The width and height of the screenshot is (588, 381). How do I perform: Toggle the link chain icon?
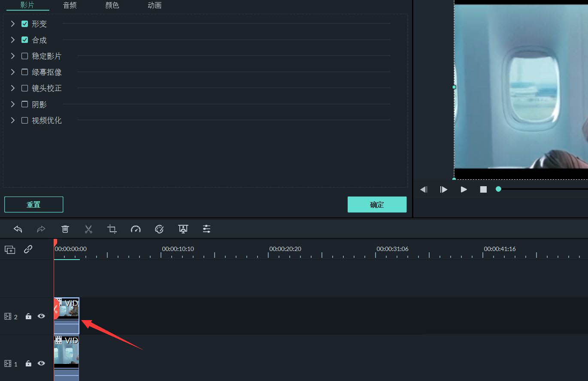(28, 249)
